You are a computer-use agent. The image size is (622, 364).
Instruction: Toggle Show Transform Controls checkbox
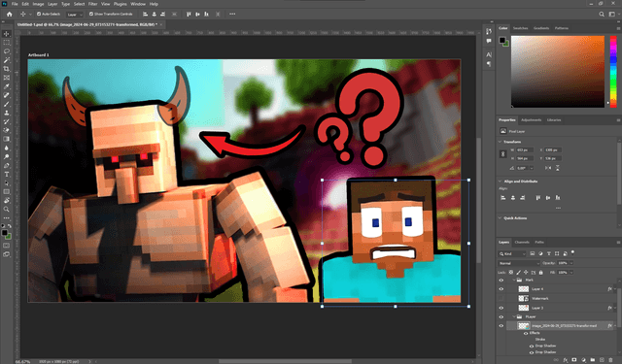click(91, 14)
